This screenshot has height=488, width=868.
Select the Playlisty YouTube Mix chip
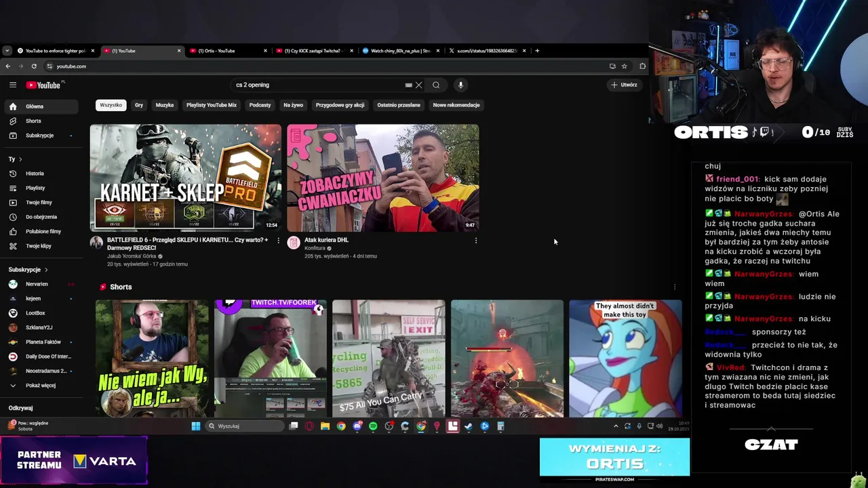tap(212, 105)
